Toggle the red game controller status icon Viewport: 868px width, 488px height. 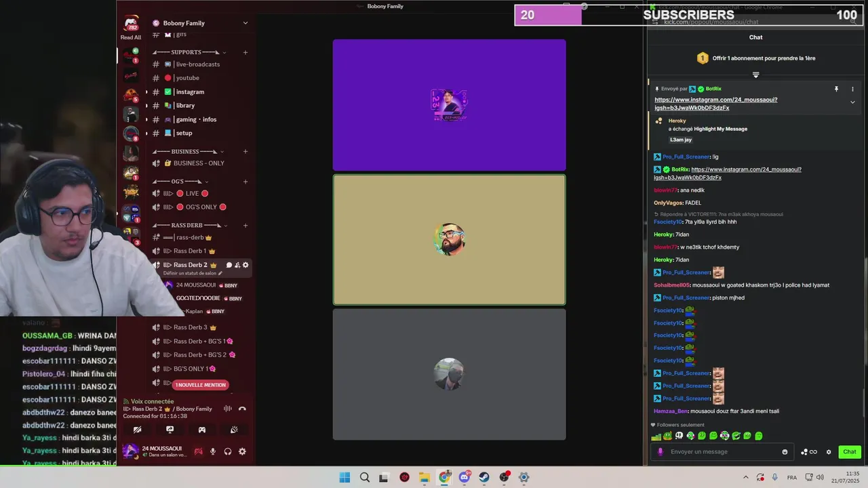199,451
